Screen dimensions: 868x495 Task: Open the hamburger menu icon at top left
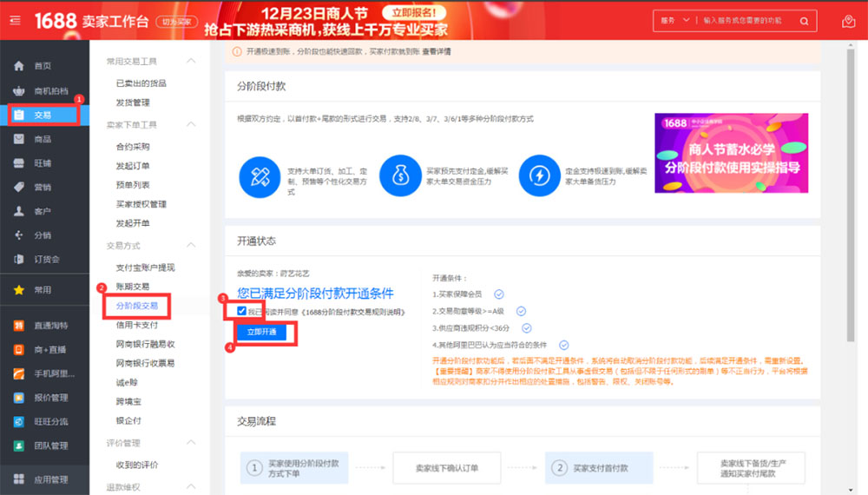15,21
